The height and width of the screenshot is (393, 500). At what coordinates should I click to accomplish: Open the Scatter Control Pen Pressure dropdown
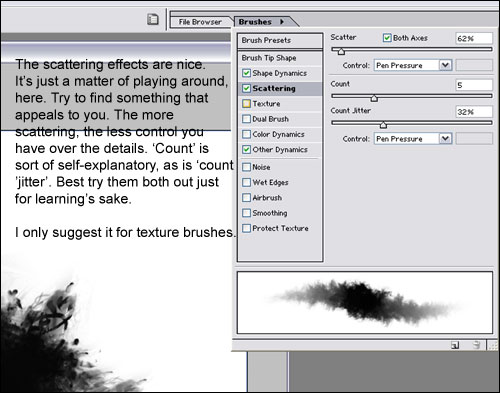point(413,65)
